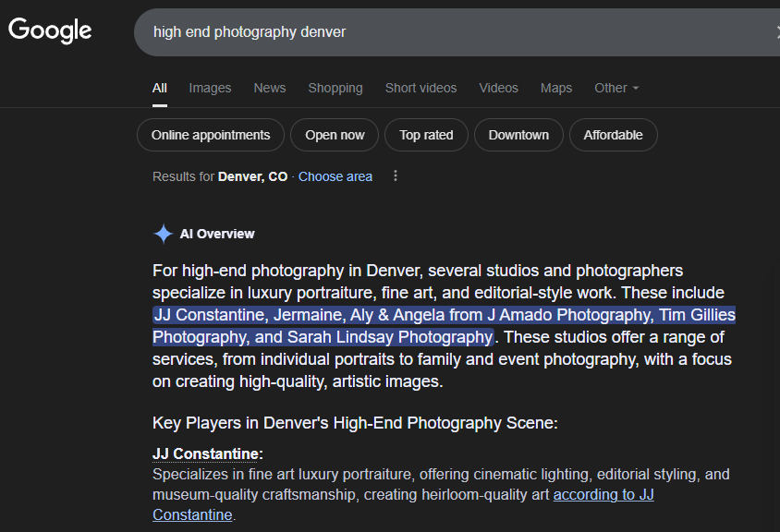Go to the Shopping tab
This screenshot has width=780, height=532.
coord(335,88)
